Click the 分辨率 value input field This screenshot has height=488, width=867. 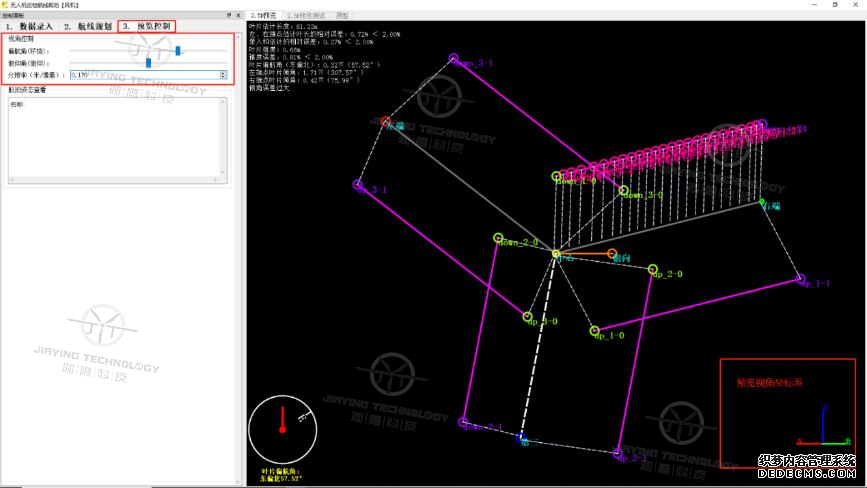tap(142, 74)
